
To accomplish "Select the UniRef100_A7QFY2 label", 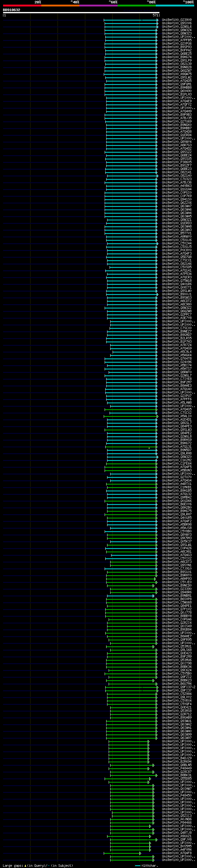I will point(177,104).
